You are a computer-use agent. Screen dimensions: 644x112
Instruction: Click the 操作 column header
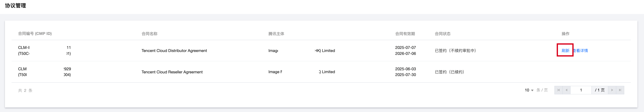pos(565,34)
